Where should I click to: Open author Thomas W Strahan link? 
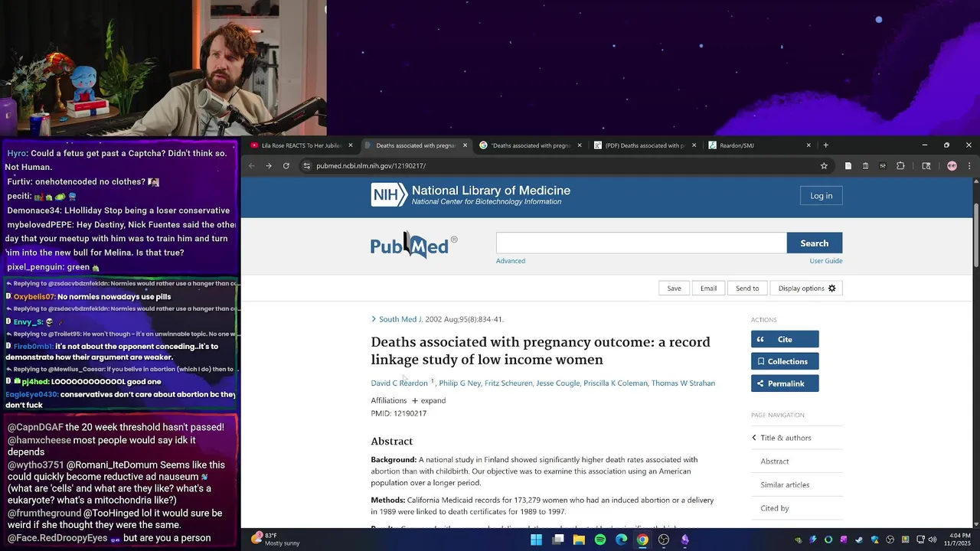(x=683, y=383)
